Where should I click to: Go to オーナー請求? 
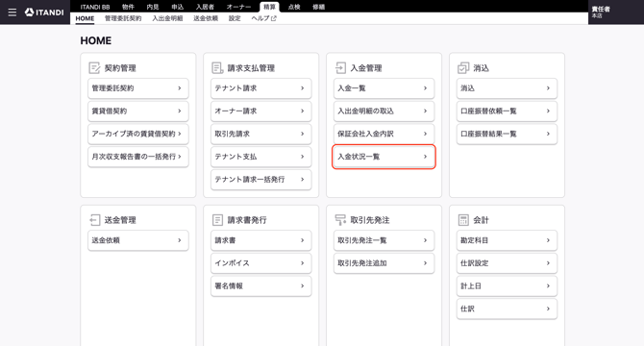[261, 111]
